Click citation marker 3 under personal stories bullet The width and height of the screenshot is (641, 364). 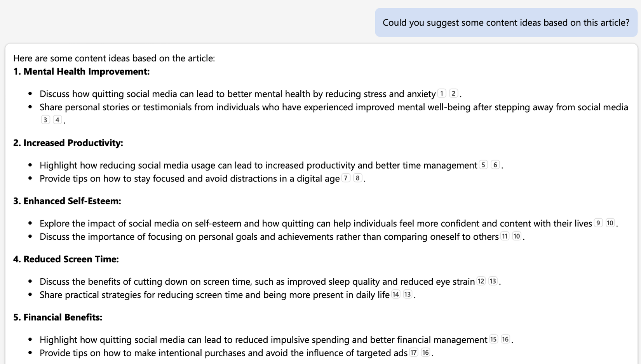tap(45, 120)
